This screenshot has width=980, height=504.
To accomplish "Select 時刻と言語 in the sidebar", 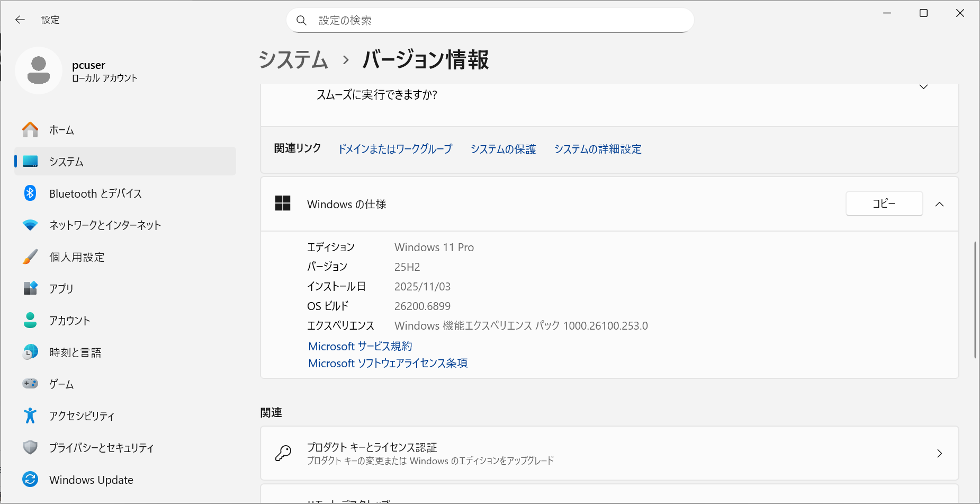I will [x=75, y=352].
